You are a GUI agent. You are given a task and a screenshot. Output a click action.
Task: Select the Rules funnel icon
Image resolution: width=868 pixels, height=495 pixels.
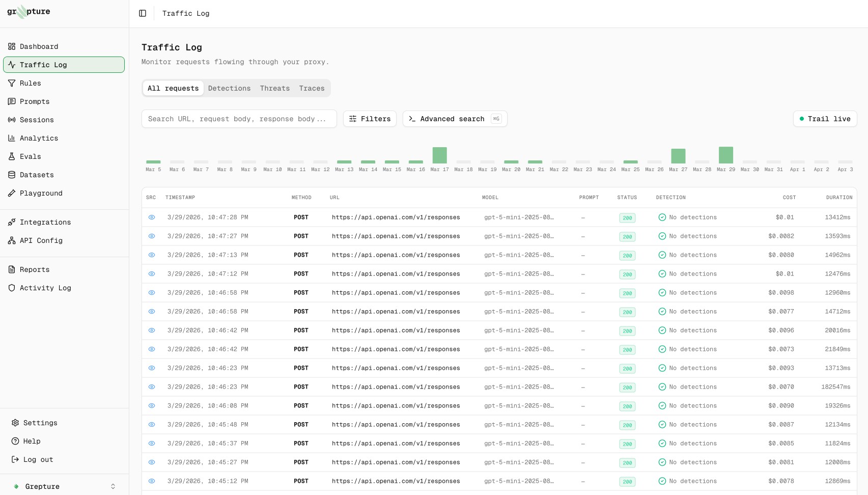point(12,83)
